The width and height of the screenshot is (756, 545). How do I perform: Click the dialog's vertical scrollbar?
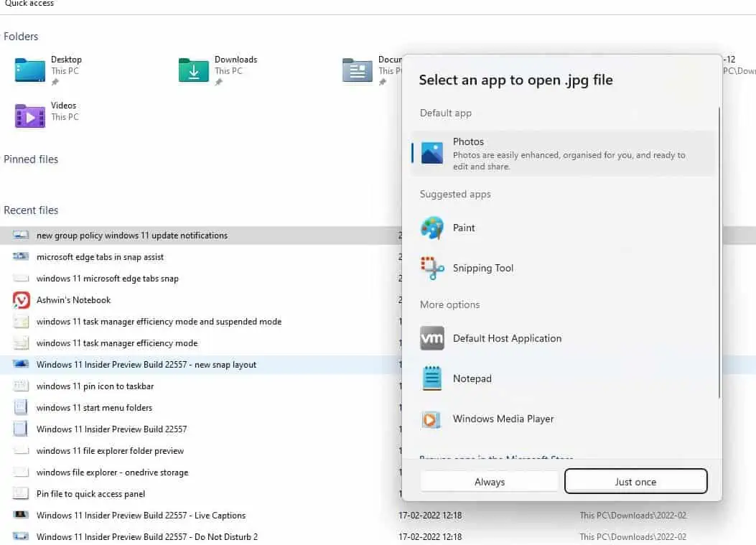(719, 253)
